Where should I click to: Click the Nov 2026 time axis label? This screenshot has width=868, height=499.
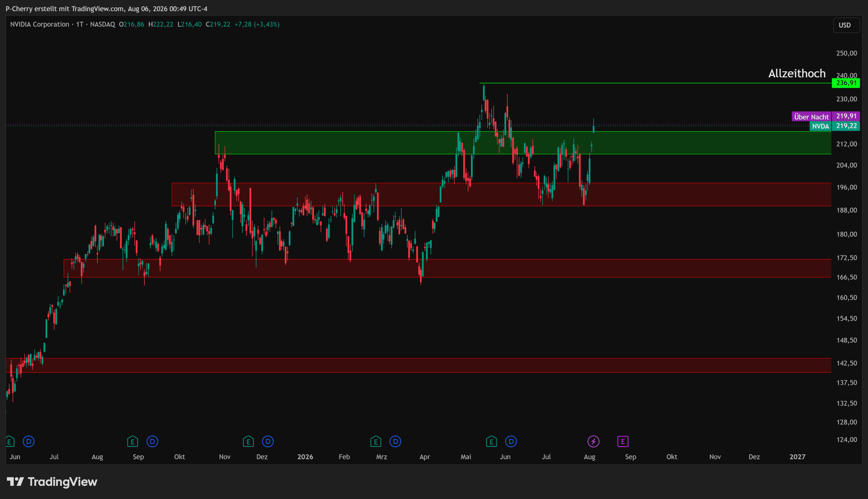(x=715, y=457)
